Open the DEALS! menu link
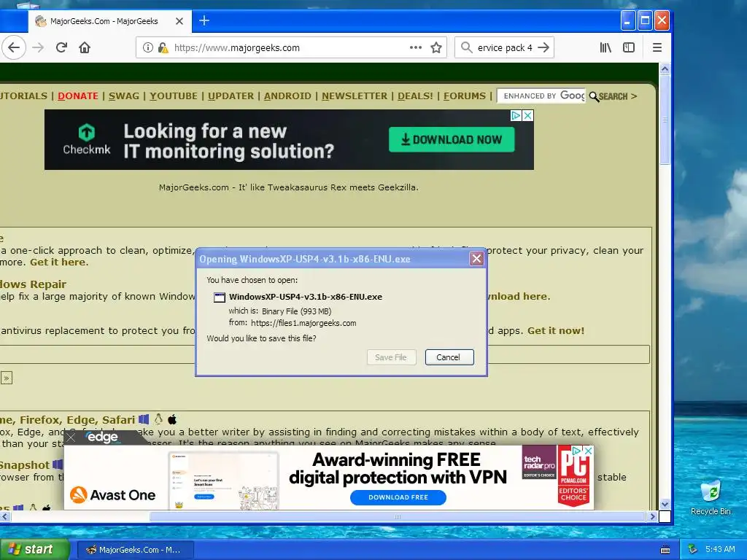The height and width of the screenshot is (560, 747). pos(415,96)
